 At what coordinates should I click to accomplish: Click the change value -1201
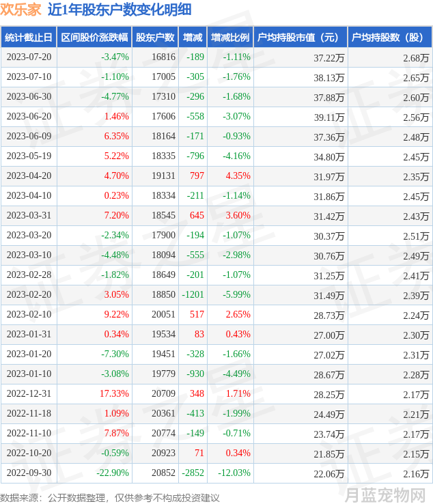pyautogui.click(x=193, y=294)
